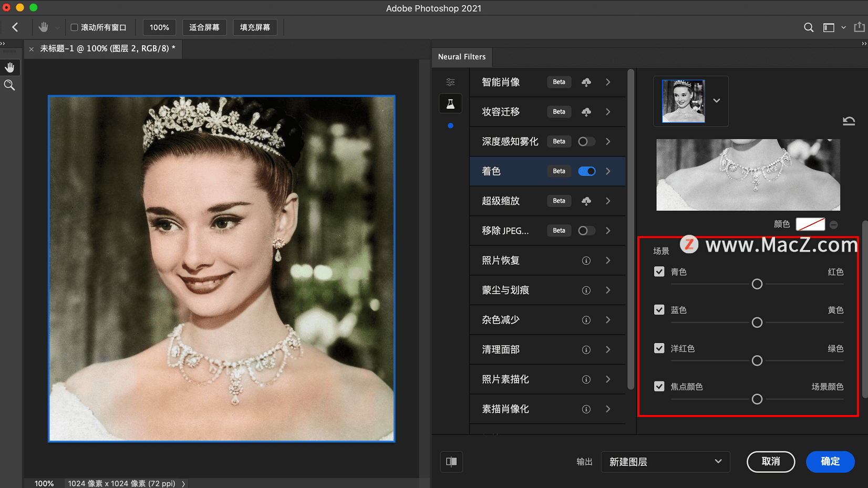The image size is (868, 488).
Task: Click the workspace layout icon
Action: coord(829,27)
